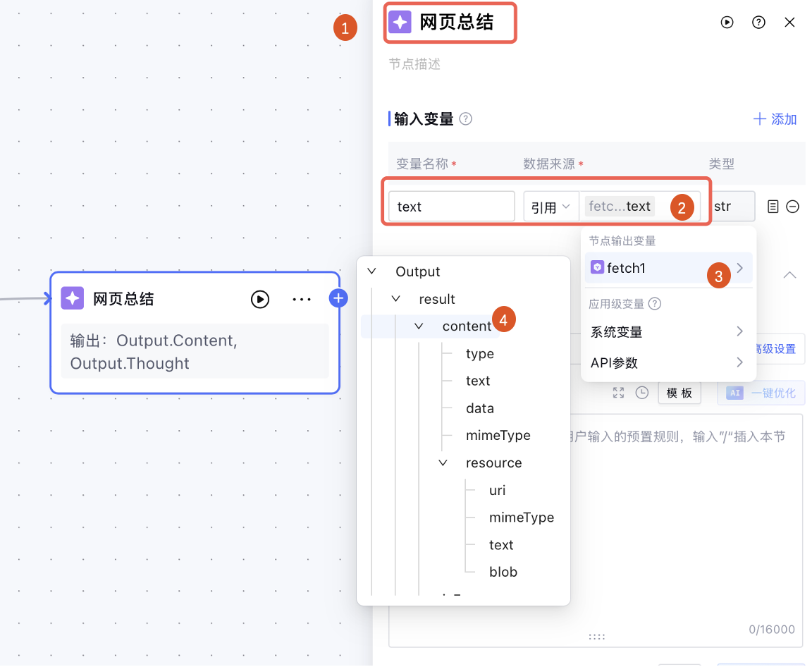Image resolution: width=812 pixels, height=667 pixels.
Task: Open the 系统变量 submenu
Action: [668, 331]
